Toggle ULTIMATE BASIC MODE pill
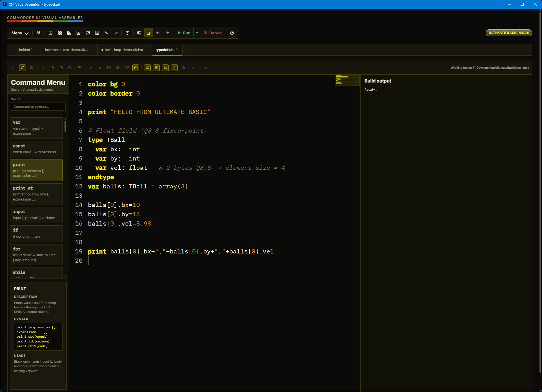The width and height of the screenshot is (542, 392). coord(508,33)
